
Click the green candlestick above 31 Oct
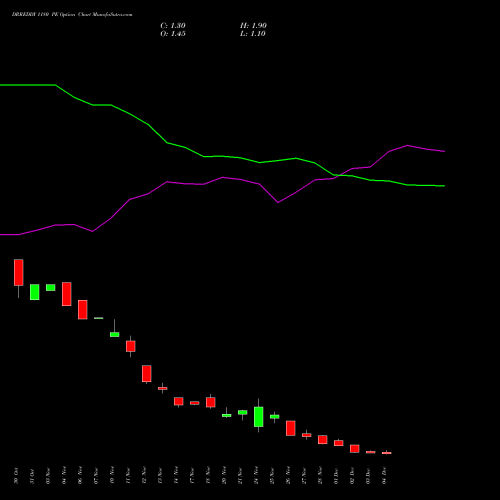click(x=35, y=292)
